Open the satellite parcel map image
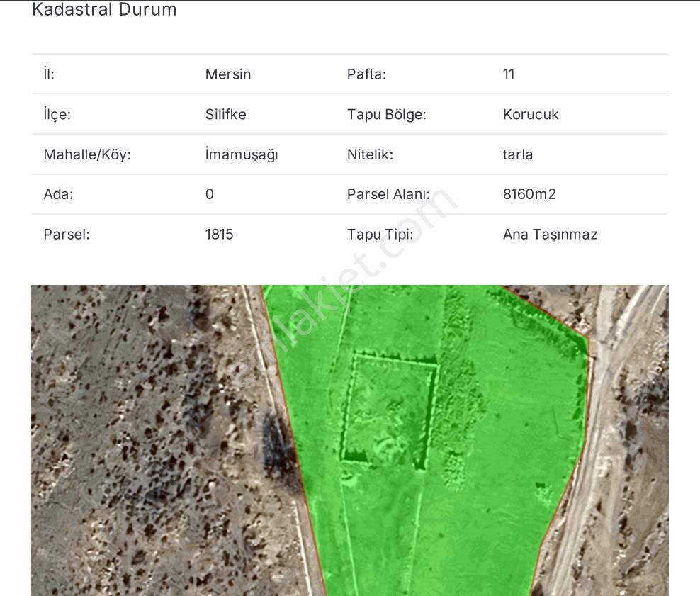700x596 pixels. [350, 440]
